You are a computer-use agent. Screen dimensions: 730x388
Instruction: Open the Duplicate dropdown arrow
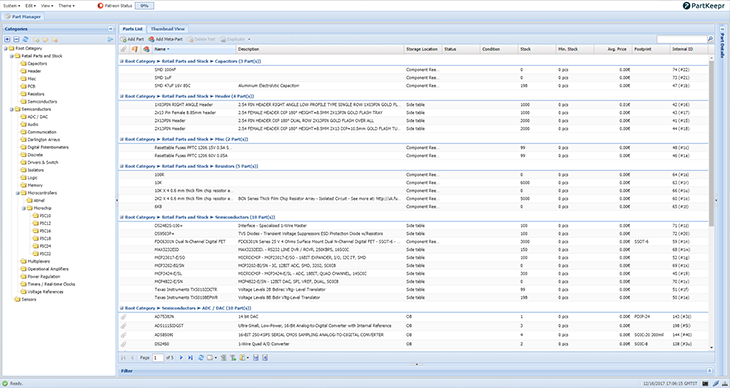click(249, 40)
